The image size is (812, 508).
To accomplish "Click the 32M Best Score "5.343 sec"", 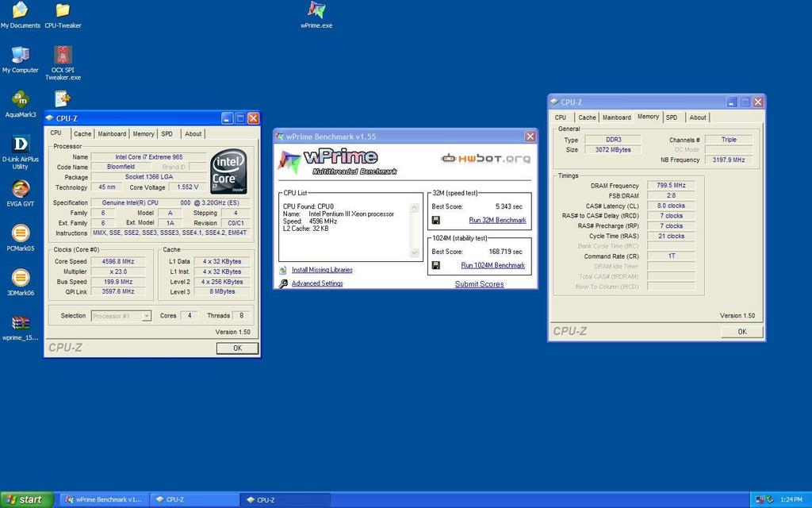I will pos(508,206).
